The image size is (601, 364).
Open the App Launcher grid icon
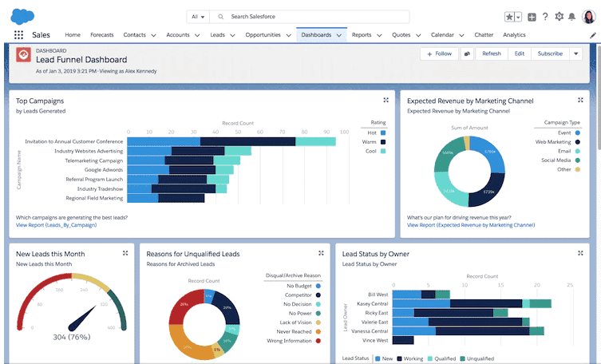[x=18, y=35]
